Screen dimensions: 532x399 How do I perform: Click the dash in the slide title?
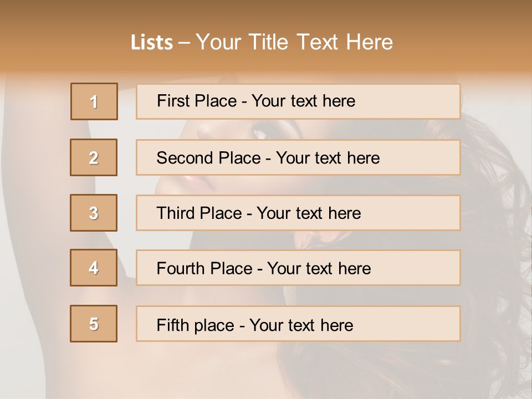click(x=184, y=43)
